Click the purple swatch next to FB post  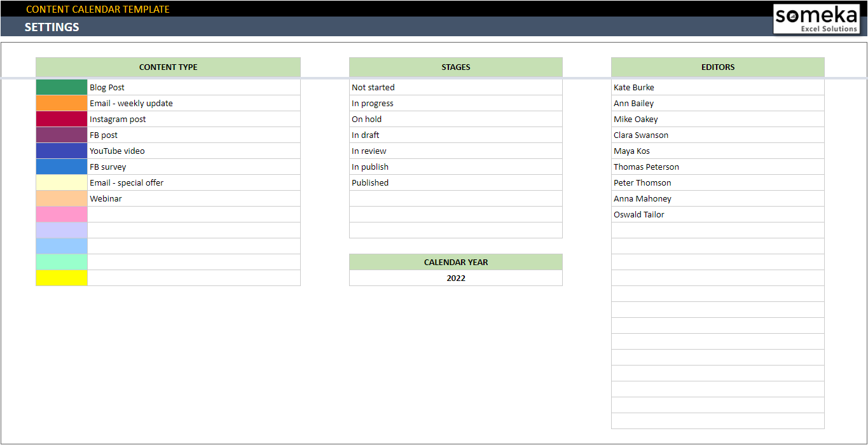[62, 135]
